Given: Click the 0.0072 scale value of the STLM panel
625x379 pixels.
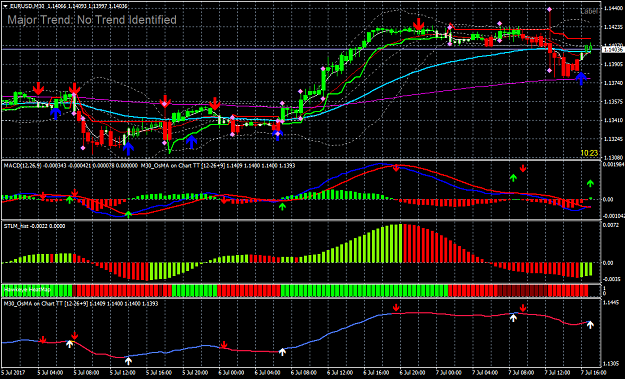Looking at the screenshot, I should pos(611,225).
